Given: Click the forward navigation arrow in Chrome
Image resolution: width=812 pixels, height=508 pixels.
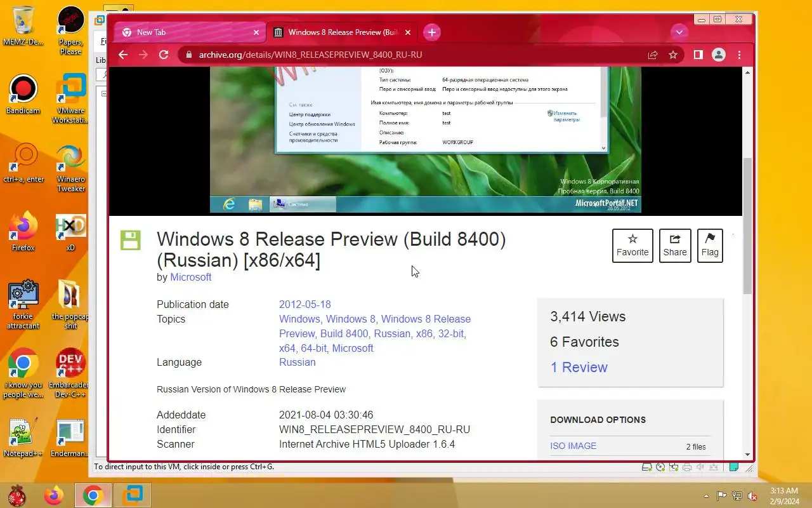Looking at the screenshot, I should pyautogui.click(x=143, y=55).
